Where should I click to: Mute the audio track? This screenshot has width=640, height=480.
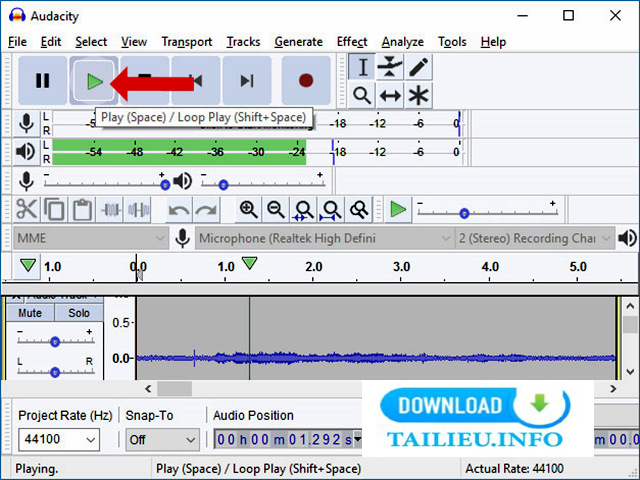[30, 313]
